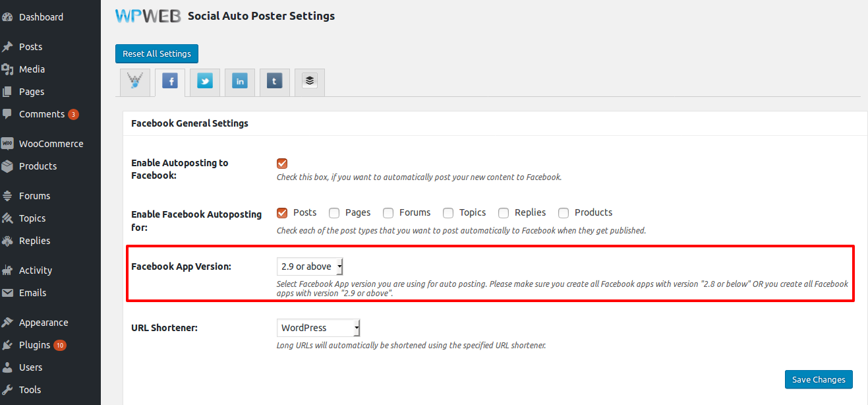
Task: Tick the Forums post type checkbox
Action: tap(388, 213)
